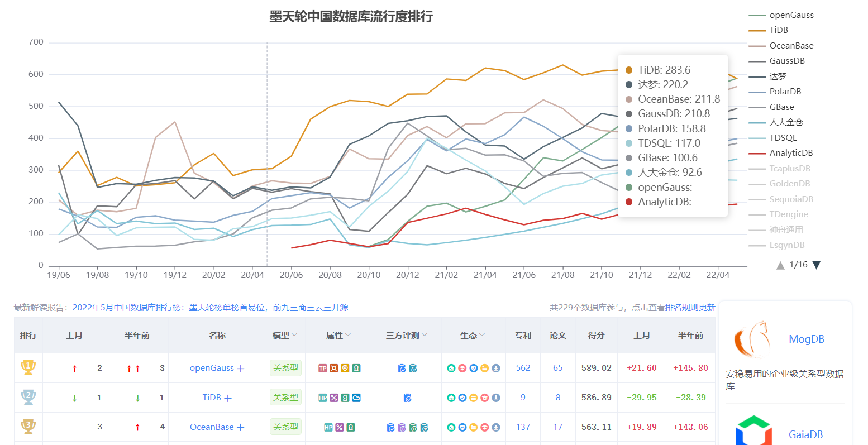Click the HP attribute icon in OceanBase row
Screen dimensions: 868x445
coord(328,427)
